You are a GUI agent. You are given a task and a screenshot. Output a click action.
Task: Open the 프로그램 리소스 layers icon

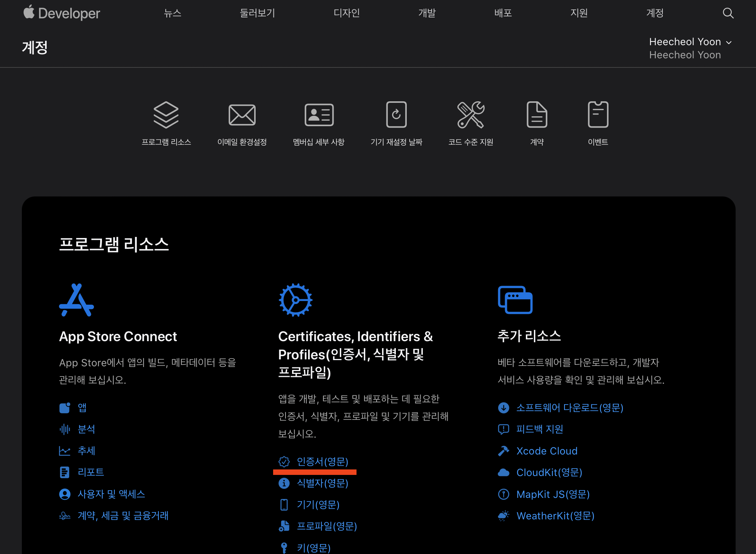(x=166, y=115)
